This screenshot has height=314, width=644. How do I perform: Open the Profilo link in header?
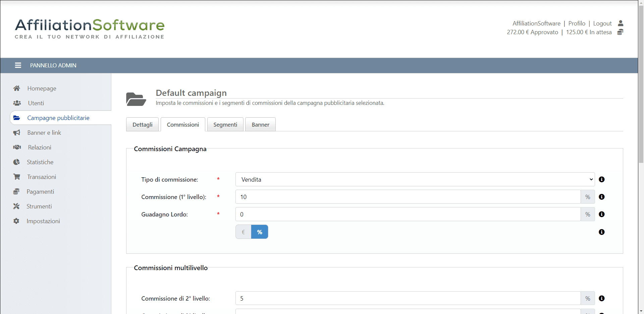pyautogui.click(x=577, y=23)
